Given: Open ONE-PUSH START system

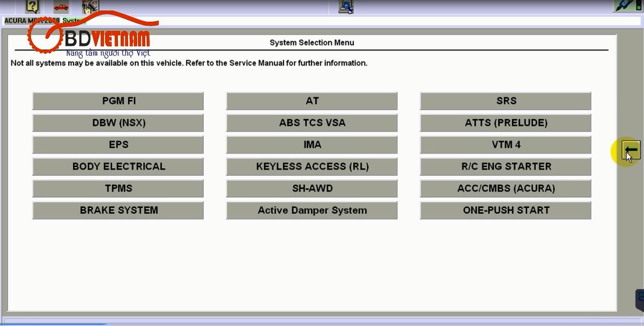Looking at the screenshot, I should (505, 210).
